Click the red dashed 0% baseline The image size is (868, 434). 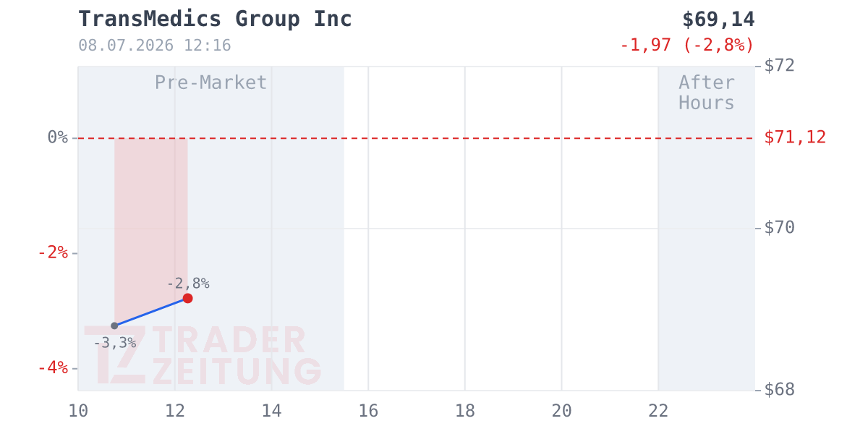[x=416, y=137]
